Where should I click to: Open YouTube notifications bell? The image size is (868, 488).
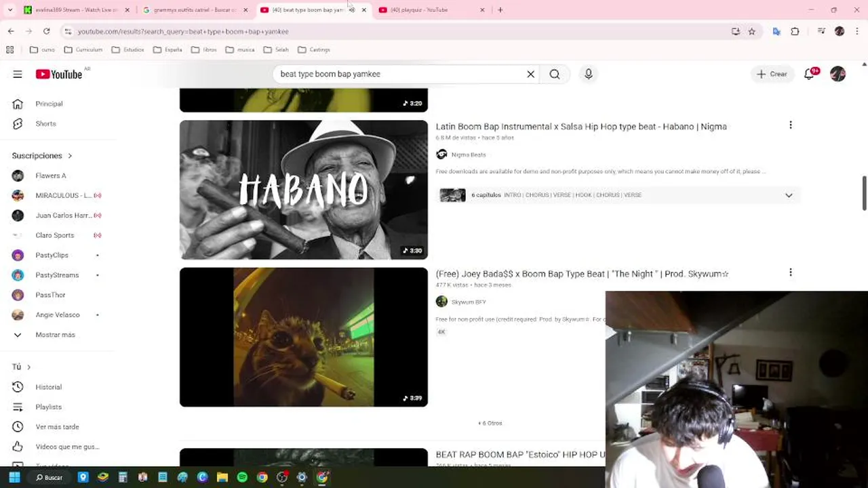point(809,74)
